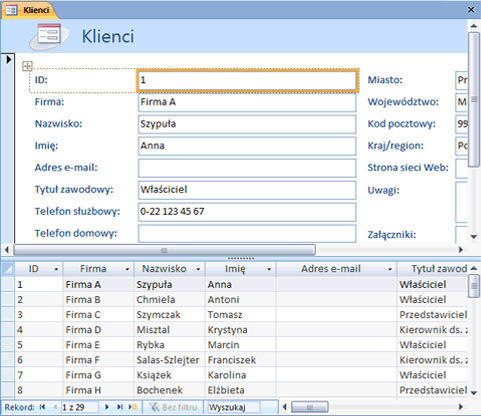Click the Telefon służbowy field
Screen dimensions: 481x416
[x=247, y=211]
